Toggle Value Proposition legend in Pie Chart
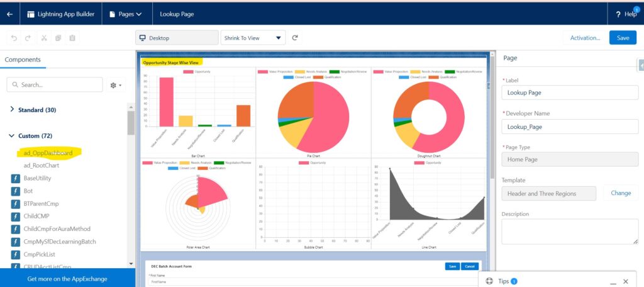 point(274,72)
